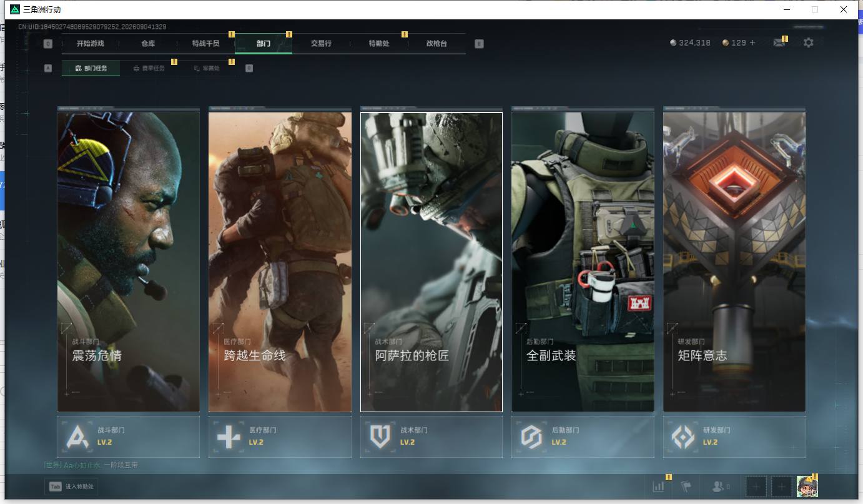The width and height of the screenshot is (863, 504).
Task: Open the 开始游戏 tab
Action: click(90, 44)
